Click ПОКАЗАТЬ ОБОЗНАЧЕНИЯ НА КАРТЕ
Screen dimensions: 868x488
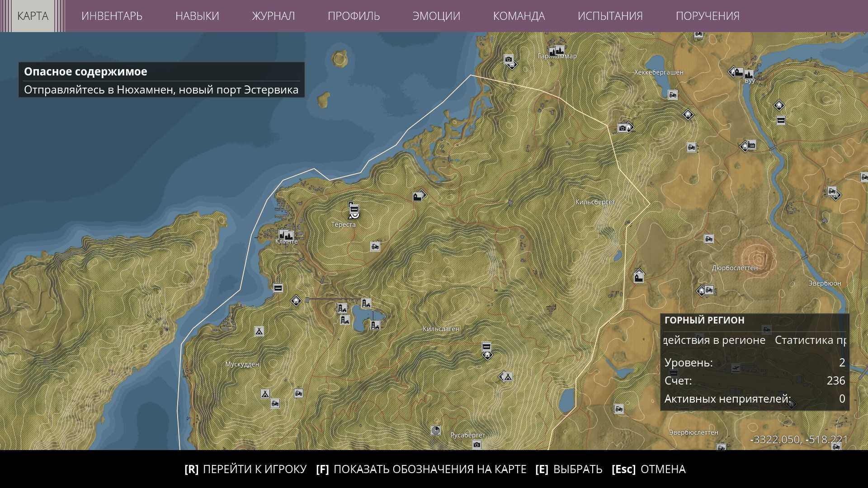421,469
